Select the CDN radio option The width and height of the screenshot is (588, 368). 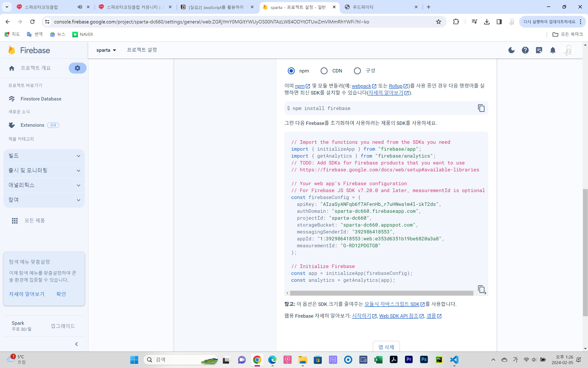click(324, 71)
